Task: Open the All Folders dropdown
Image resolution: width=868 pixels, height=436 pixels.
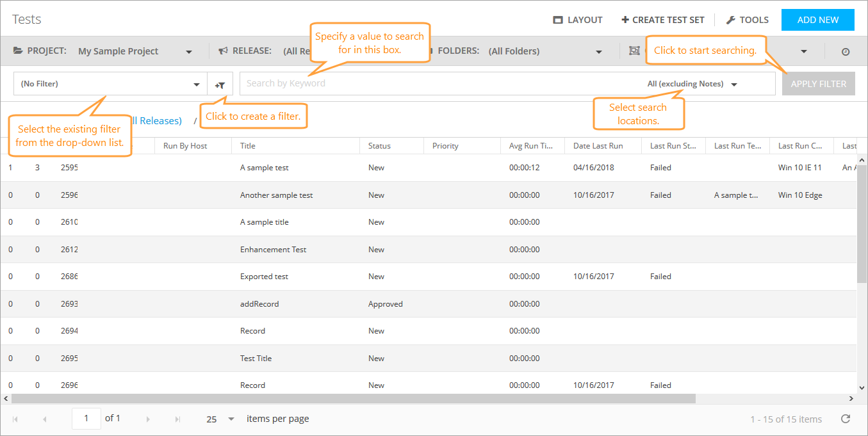Action: point(598,50)
